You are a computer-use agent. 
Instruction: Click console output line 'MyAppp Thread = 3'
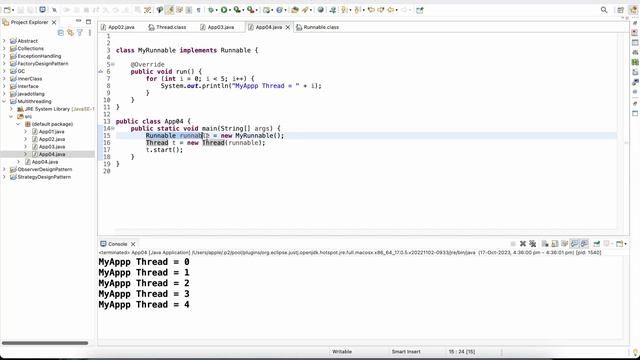(x=144, y=294)
